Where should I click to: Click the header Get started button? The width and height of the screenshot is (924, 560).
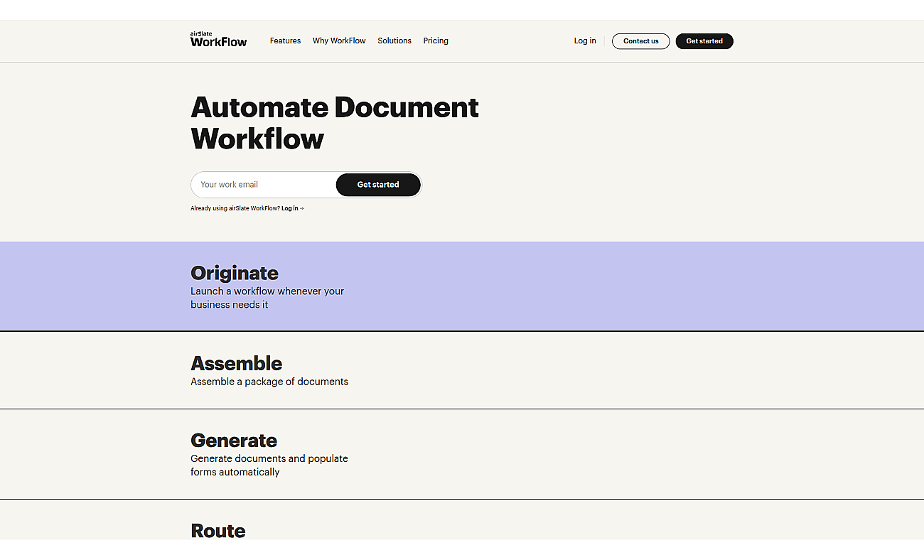click(704, 41)
